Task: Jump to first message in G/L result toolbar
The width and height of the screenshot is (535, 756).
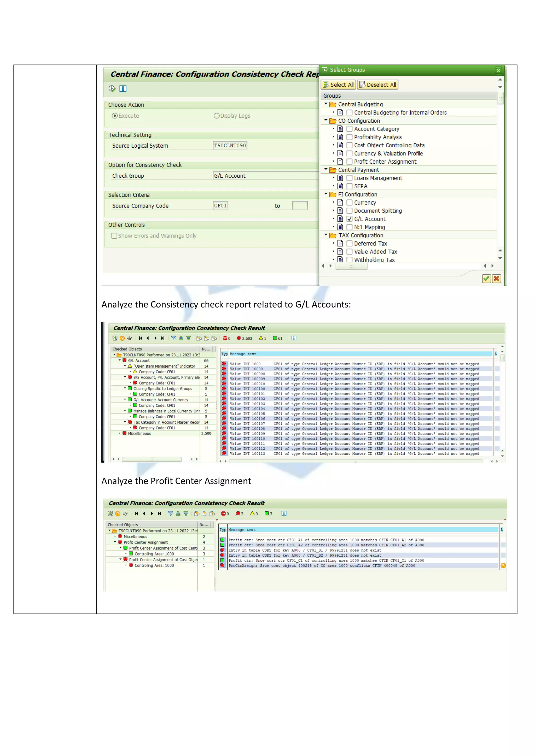Action: 141,338
